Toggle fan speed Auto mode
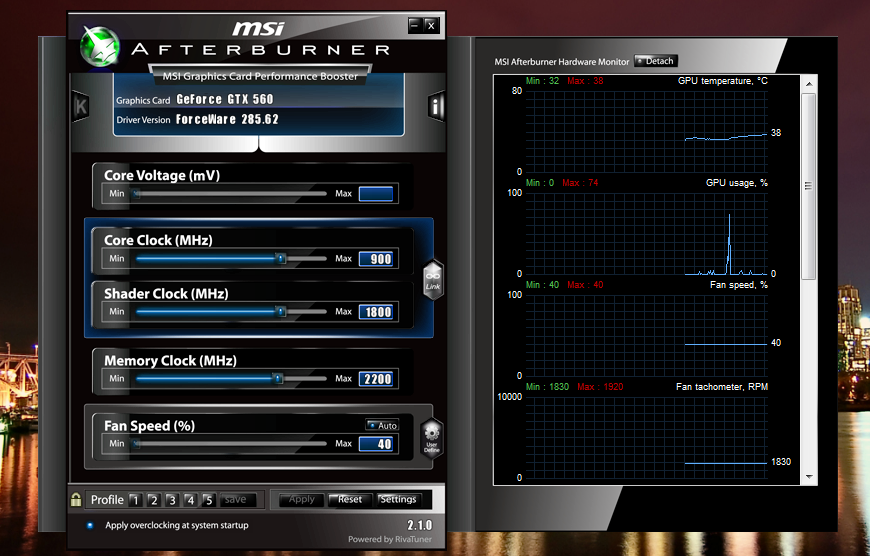Screen dimensions: 870x556 382,426
